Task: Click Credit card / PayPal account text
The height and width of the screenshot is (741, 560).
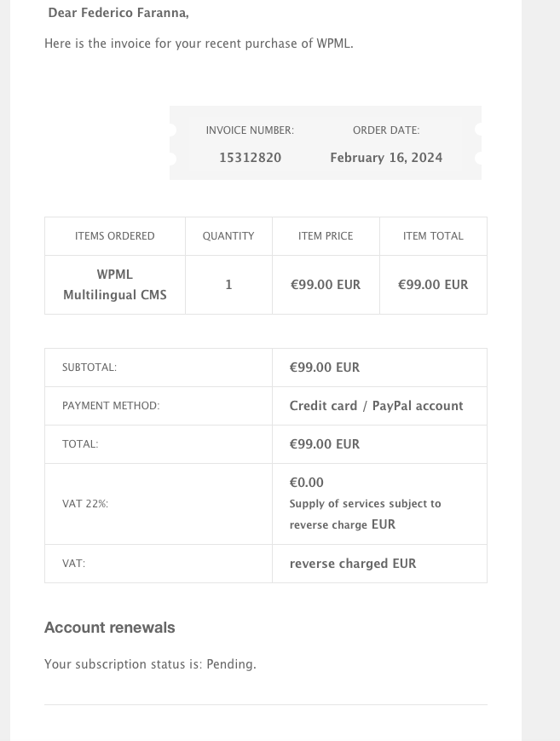Action: pos(376,406)
